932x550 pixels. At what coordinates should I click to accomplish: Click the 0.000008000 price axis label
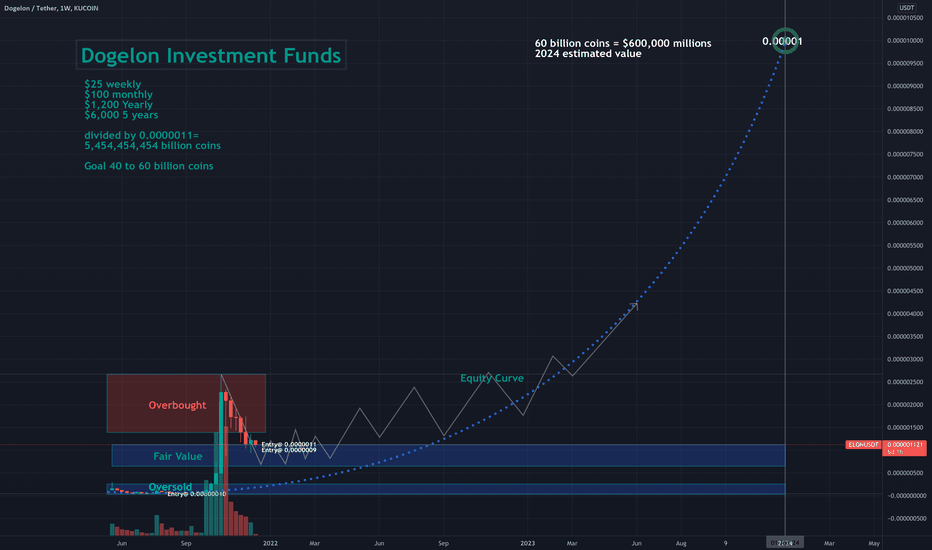tap(905, 131)
